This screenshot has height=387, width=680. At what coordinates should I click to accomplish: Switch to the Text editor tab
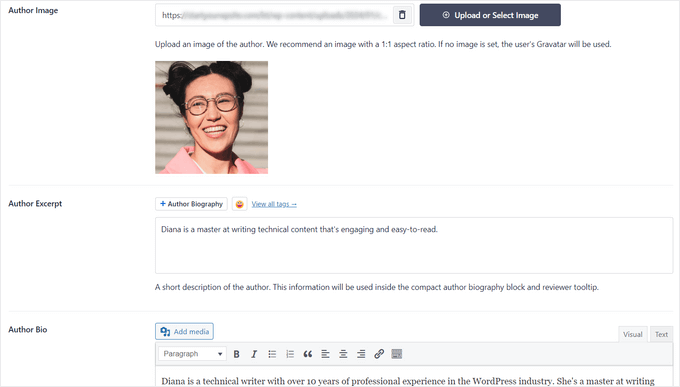[661, 334]
